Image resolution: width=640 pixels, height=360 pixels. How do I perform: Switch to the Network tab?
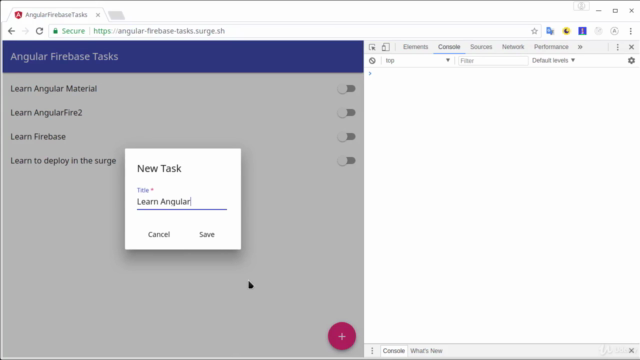click(x=513, y=47)
